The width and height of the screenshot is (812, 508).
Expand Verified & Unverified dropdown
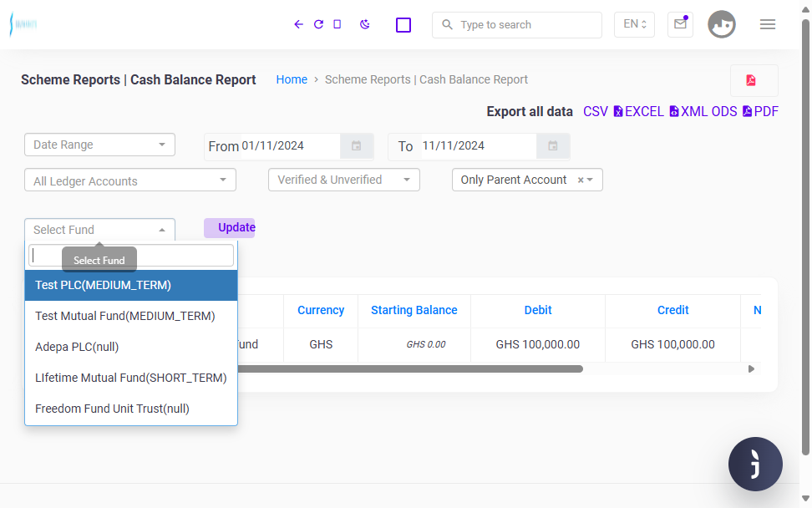pyautogui.click(x=344, y=180)
